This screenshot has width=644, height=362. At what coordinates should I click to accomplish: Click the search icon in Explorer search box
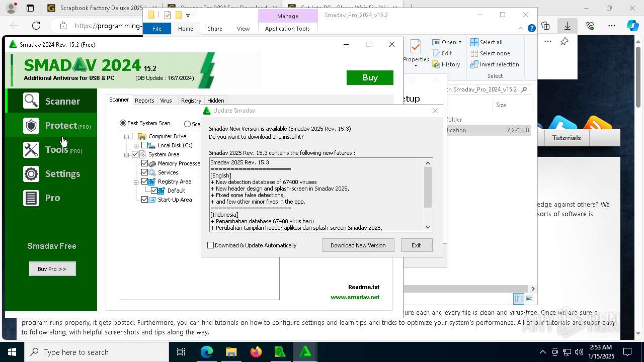[x=524, y=89]
